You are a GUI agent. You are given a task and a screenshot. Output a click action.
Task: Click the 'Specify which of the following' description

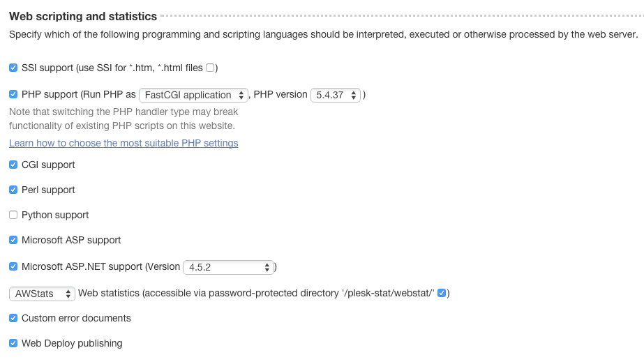322,33
